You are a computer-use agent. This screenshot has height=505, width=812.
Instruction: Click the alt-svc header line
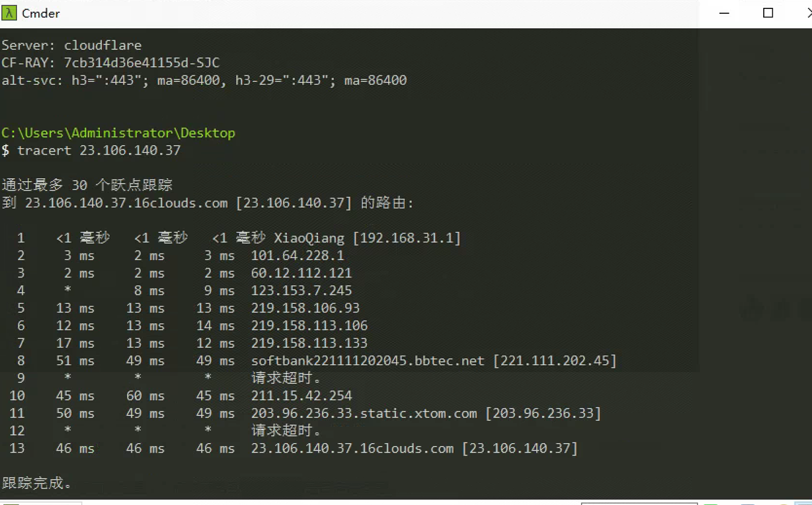[205, 79]
